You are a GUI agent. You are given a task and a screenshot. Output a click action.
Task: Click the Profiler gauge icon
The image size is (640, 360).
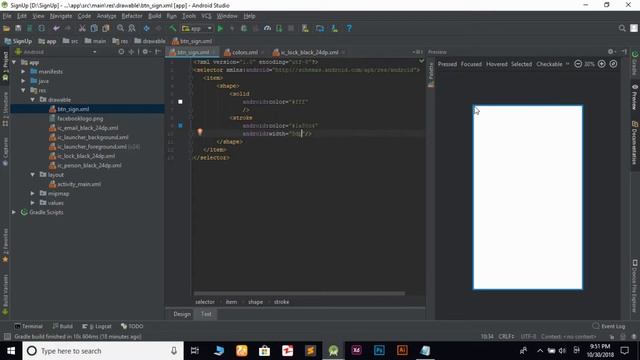click(267, 29)
